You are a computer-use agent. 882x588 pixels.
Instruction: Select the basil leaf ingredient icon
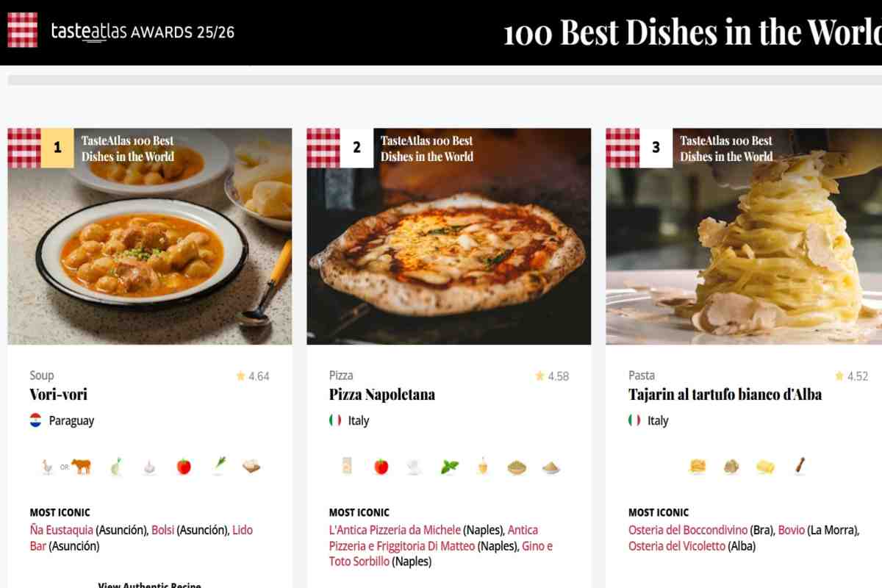(x=449, y=466)
